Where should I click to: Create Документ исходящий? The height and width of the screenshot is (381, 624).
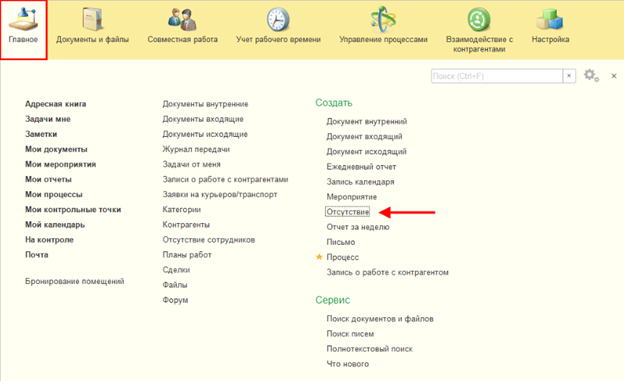[366, 152]
